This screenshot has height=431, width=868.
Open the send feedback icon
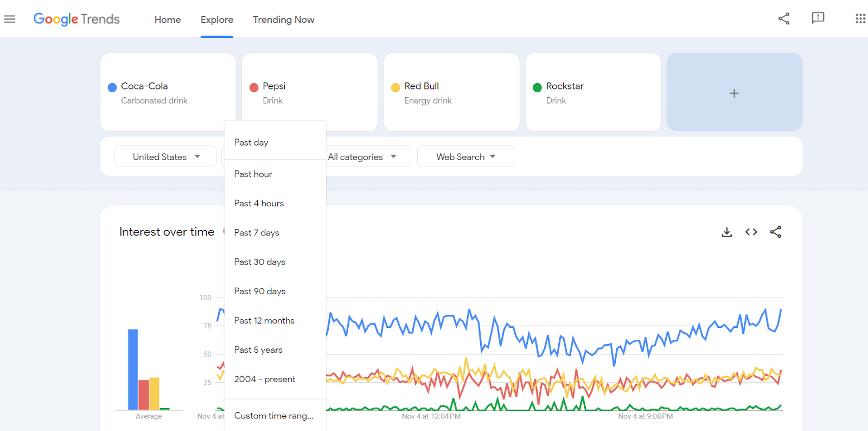pos(818,18)
